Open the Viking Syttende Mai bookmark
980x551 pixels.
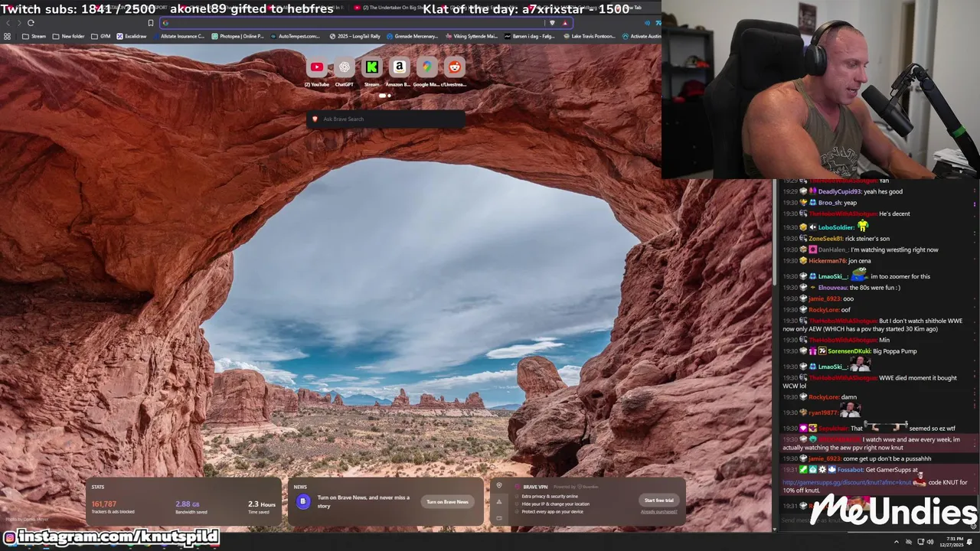[x=471, y=36]
